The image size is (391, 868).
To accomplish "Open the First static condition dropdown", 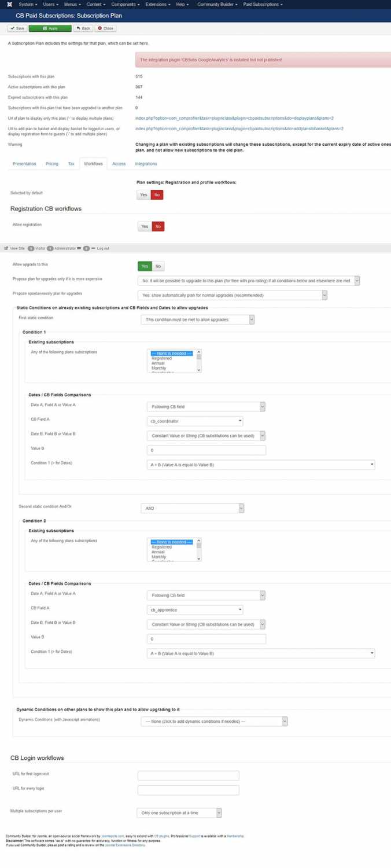I will coord(198,319).
